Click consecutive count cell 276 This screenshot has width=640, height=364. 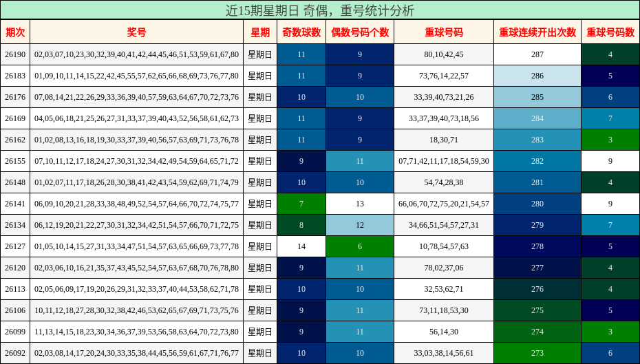pyautogui.click(x=537, y=289)
